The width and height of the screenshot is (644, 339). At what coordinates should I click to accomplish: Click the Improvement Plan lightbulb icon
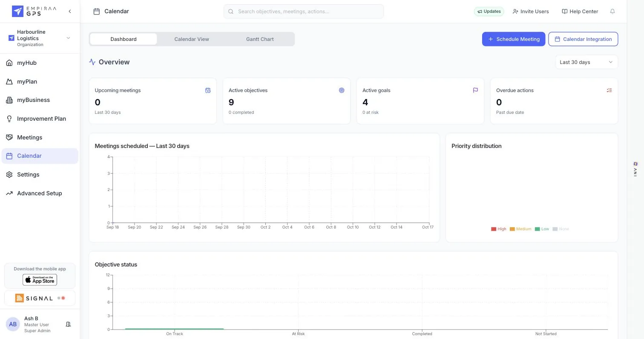(x=9, y=119)
